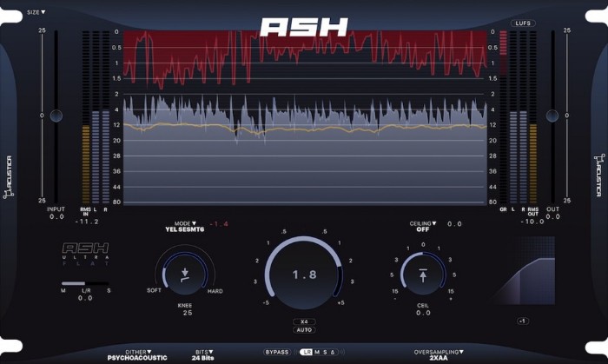Click the -1 button under the curve display

(x=522, y=321)
